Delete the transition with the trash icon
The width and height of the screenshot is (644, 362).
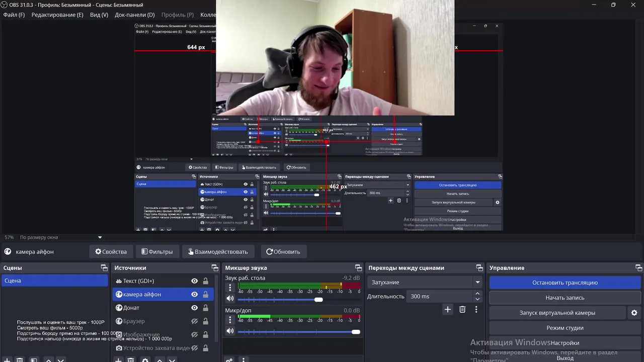coord(462,310)
